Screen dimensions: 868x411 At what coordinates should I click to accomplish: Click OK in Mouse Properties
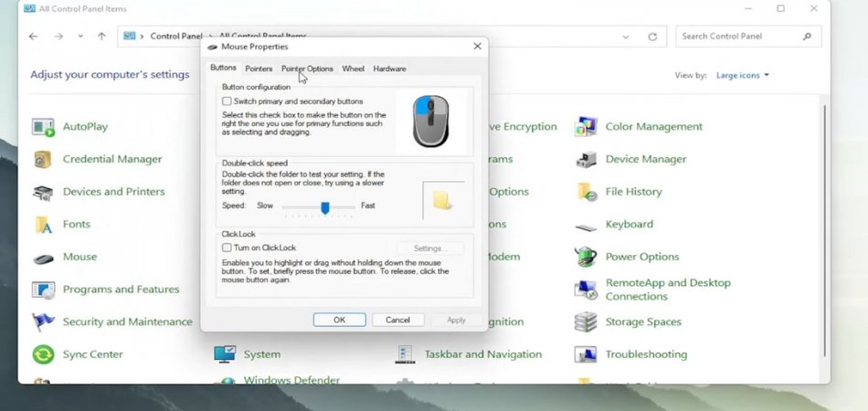tap(339, 320)
